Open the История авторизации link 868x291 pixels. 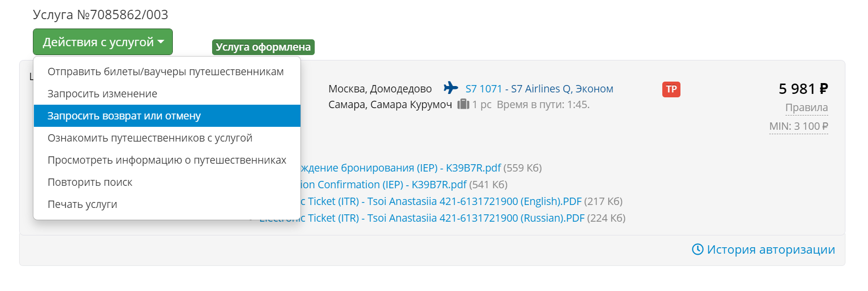770,250
